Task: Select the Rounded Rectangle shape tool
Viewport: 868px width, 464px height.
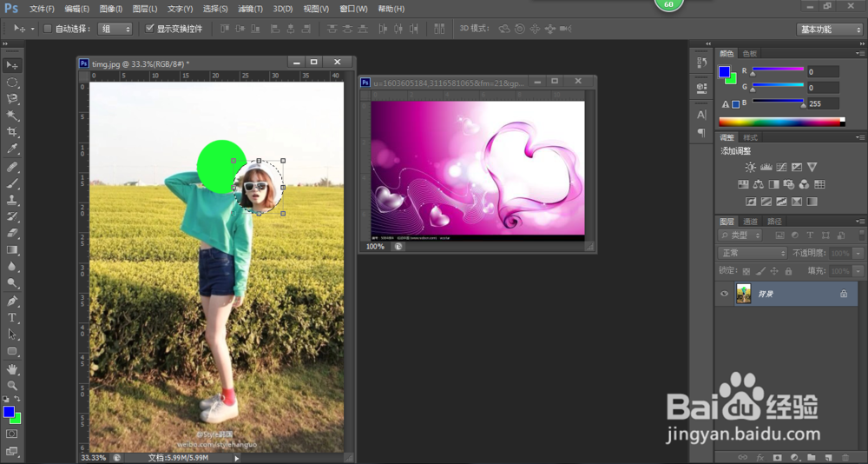Action: click(11, 351)
